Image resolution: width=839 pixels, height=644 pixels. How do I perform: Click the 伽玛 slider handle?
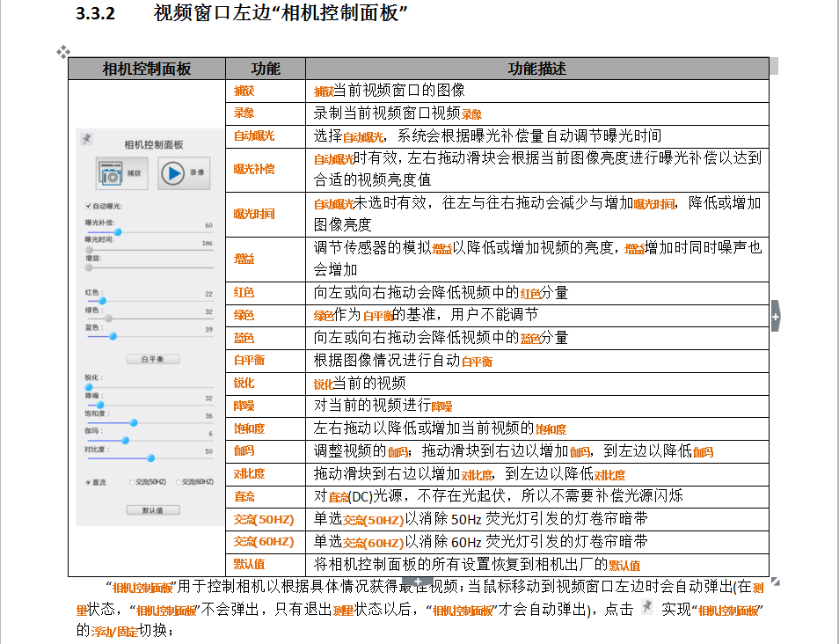[125, 440]
